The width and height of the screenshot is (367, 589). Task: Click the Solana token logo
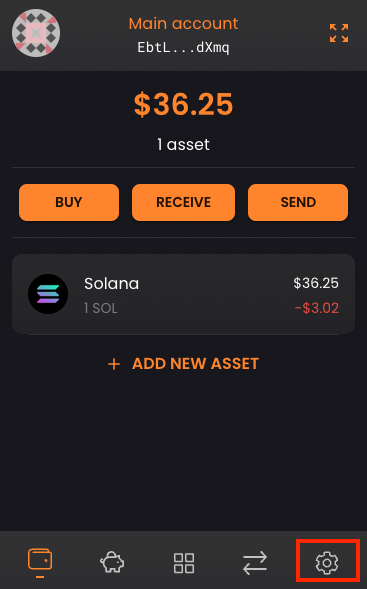coord(48,294)
